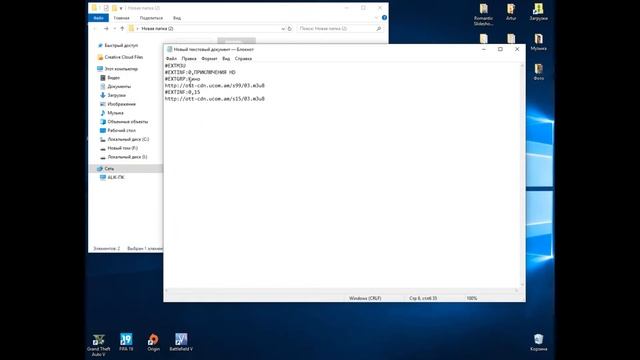Click the properties checkmark icon in Explorer title bar

pyautogui.click(x=106, y=8)
